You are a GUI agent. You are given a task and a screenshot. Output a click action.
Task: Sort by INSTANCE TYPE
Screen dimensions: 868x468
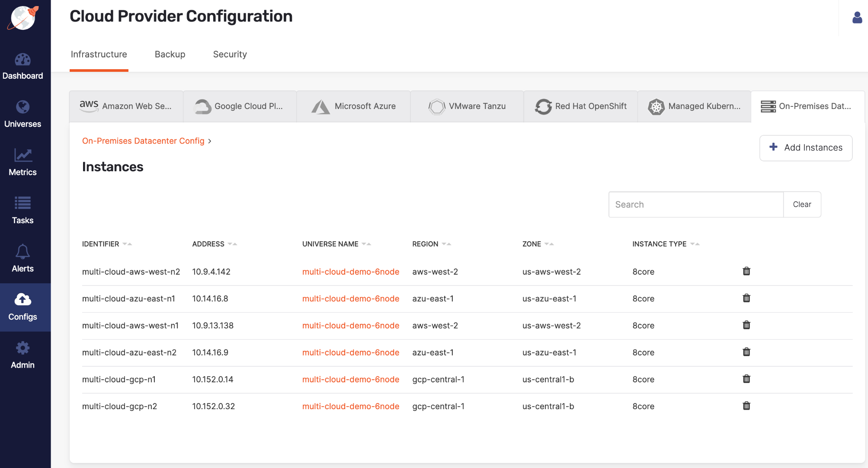click(x=694, y=244)
